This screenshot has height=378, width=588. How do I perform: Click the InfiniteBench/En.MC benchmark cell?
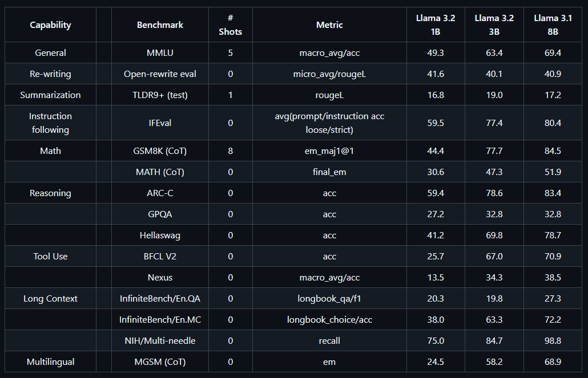point(160,320)
